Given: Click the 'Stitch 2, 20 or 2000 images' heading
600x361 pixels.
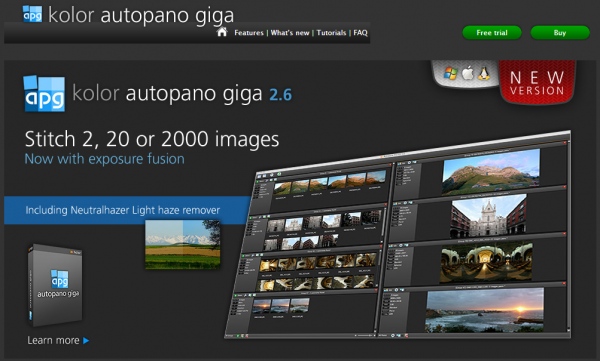Looking at the screenshot, I should pyautogui.click(x=152, y=139).
